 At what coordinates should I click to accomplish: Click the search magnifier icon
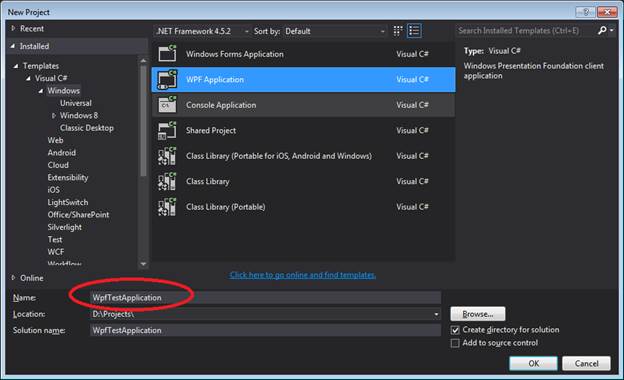pyautogui.click(x=603, y=30)
